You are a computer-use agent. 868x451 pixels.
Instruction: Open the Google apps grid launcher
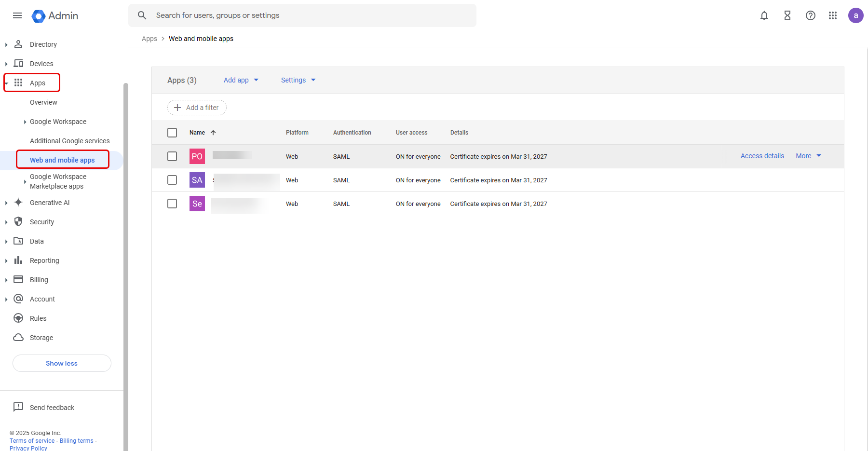click(832, 15)
